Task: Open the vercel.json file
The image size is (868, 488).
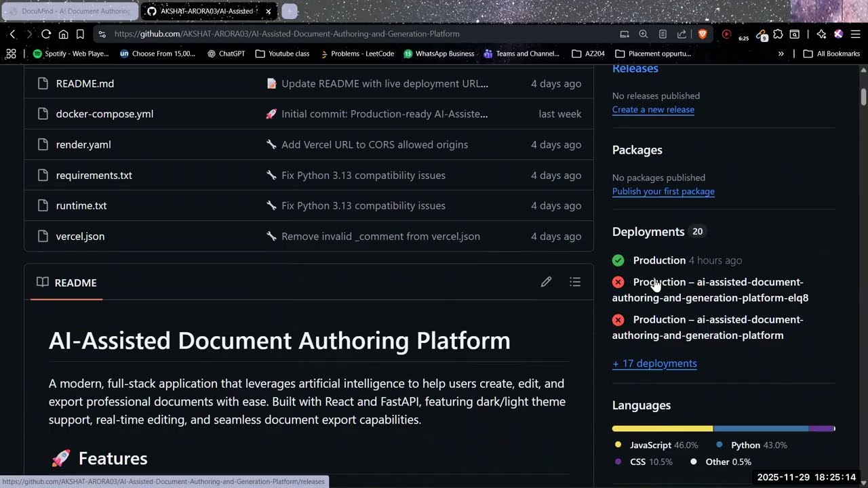Action: tap(80, 236)
